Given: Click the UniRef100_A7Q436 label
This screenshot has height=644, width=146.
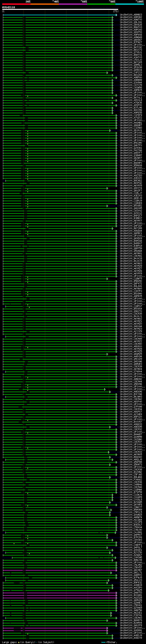Looking at the screenshot, I should coord(131,103).
